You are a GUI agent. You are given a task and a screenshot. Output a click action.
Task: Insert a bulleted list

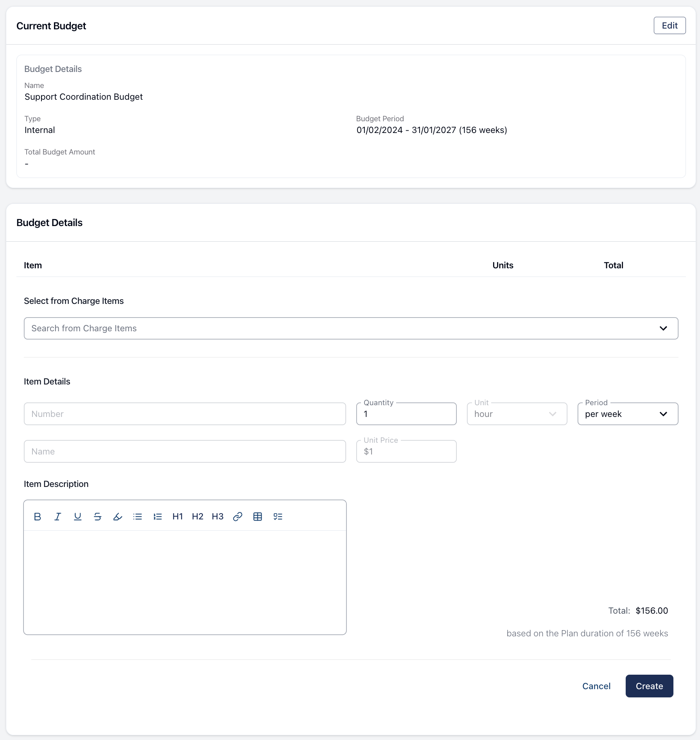click(x=138, y=517)
